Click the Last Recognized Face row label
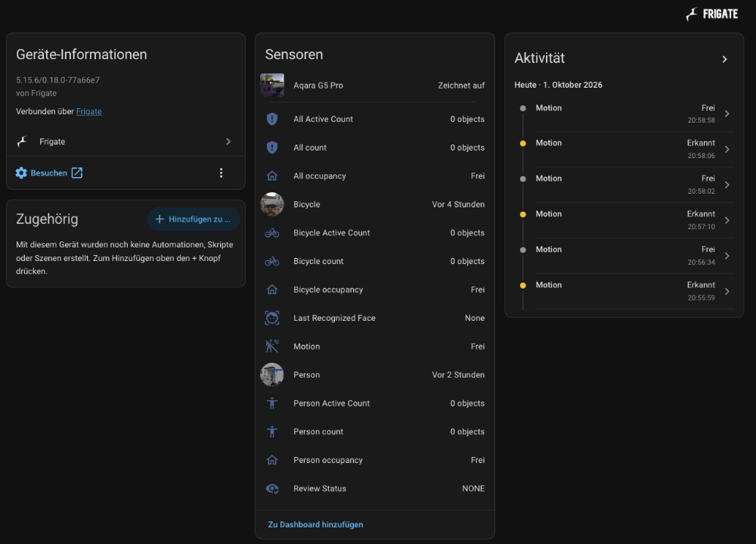Image resolution: width=756 pixels, height=544 pixels. (x=335, y=318)
